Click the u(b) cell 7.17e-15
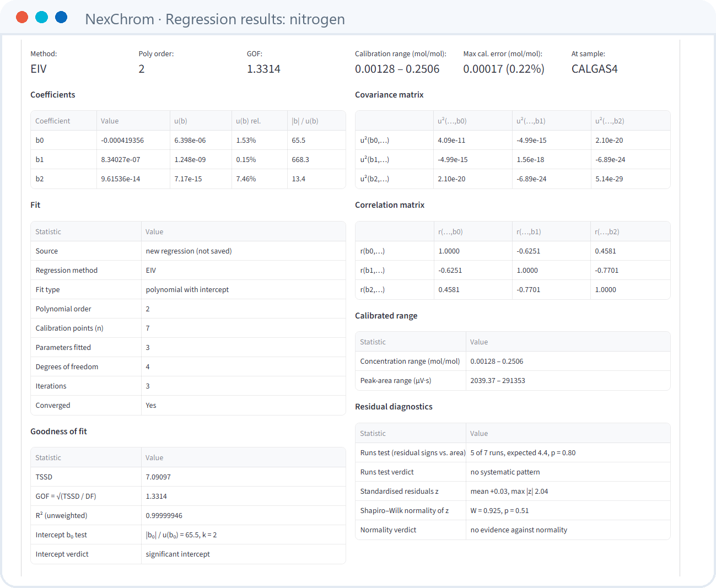 coord(189,179)
